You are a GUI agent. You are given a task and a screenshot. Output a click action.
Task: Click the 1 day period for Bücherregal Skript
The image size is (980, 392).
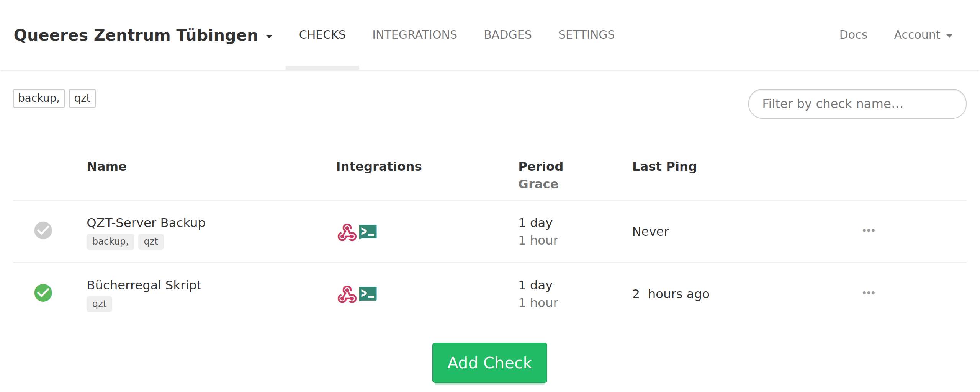click(x=535, y=285)
